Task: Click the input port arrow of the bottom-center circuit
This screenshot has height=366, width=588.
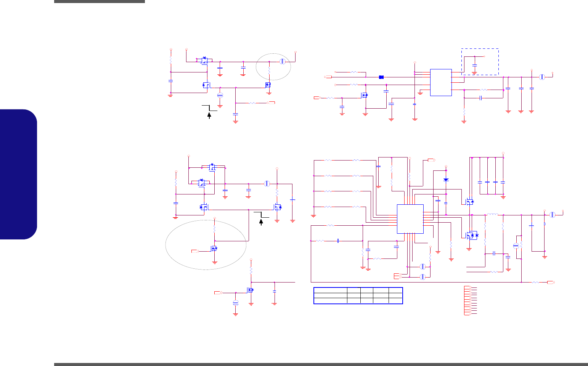Action: tap(218, 292)
